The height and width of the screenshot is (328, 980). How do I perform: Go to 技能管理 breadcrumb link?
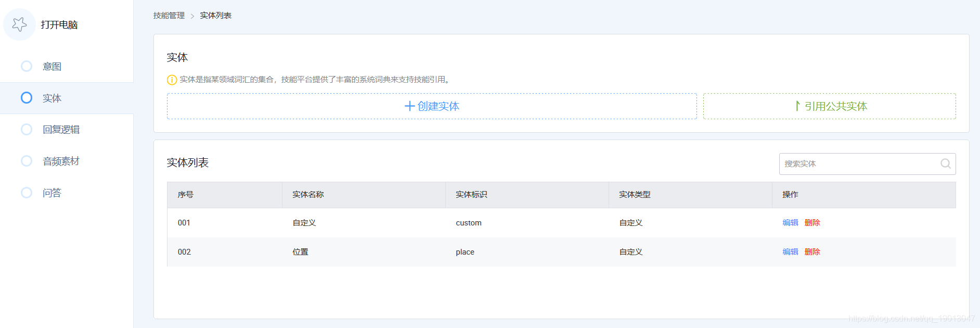pyautogui.click(x=169, y=16)
